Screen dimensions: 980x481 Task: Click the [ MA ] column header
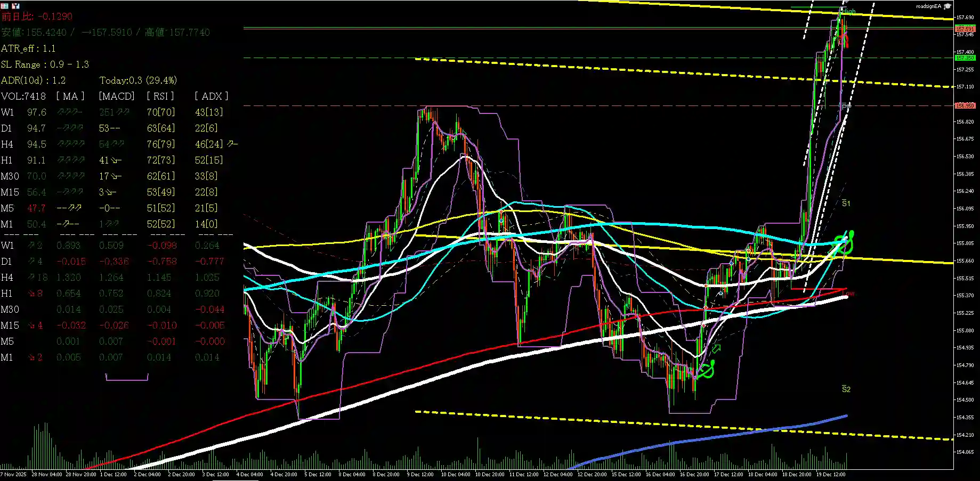coord(70,96)
